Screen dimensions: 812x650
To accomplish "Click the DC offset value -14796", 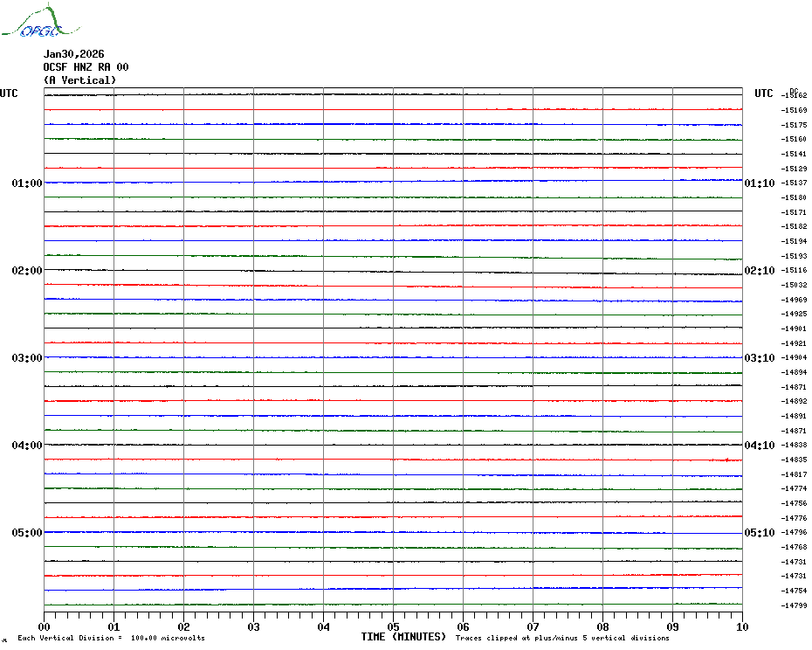I will tap(795, 532).
